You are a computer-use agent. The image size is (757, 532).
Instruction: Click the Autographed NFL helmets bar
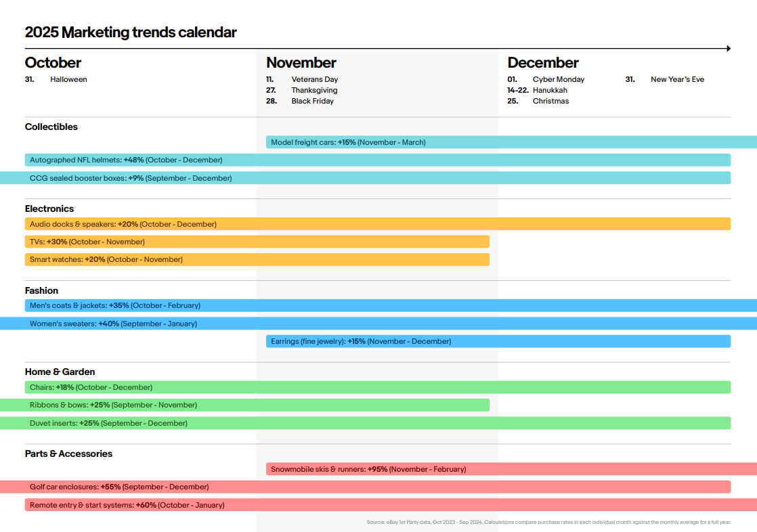click(x=378, y=160)
